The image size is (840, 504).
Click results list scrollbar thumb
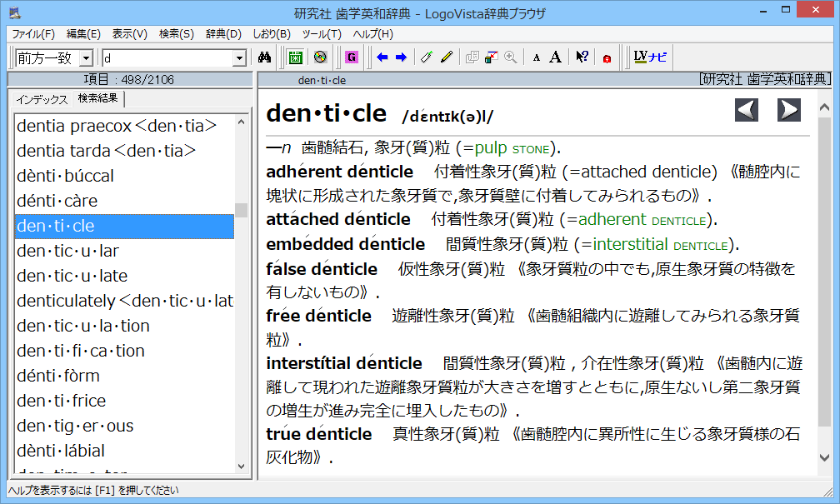(241, 210)
